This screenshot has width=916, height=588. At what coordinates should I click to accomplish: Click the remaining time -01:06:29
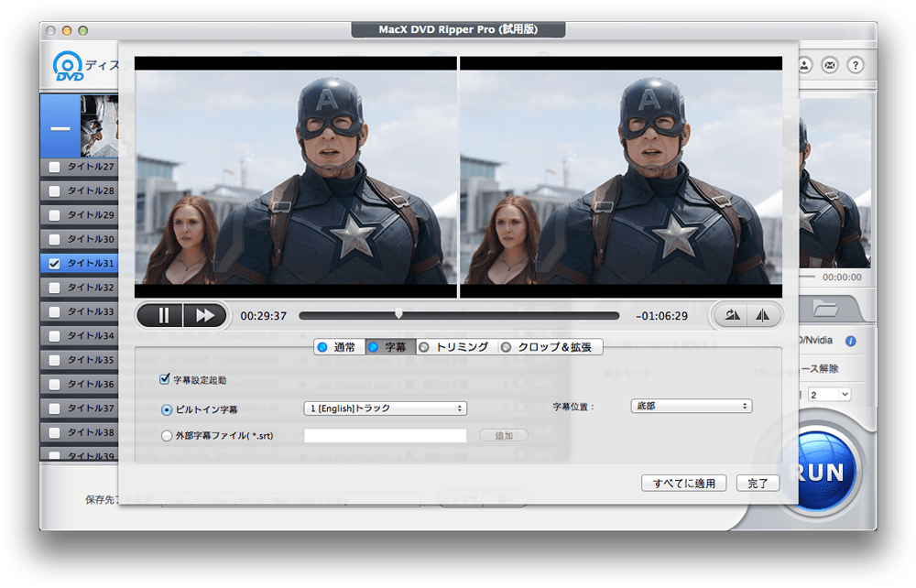(x=662, y=316)
